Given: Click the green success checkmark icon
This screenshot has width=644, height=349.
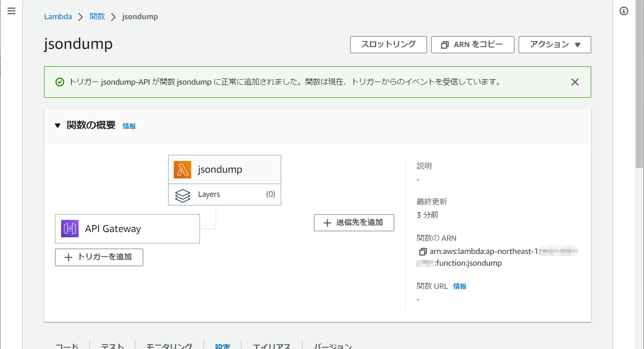Looking at the screenshot, I should (60, 82).
